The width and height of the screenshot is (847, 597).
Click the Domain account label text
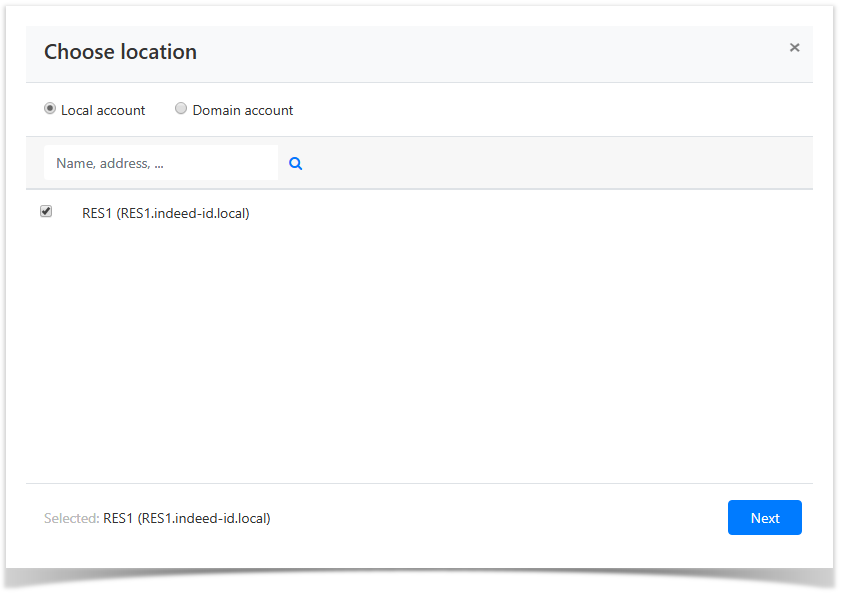(x=243, y=110)
